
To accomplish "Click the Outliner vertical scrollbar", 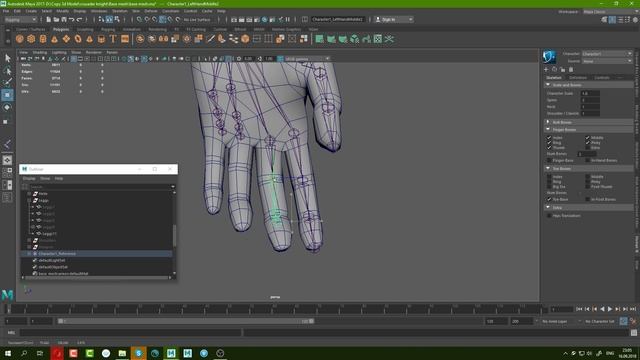I will (175, 236).
